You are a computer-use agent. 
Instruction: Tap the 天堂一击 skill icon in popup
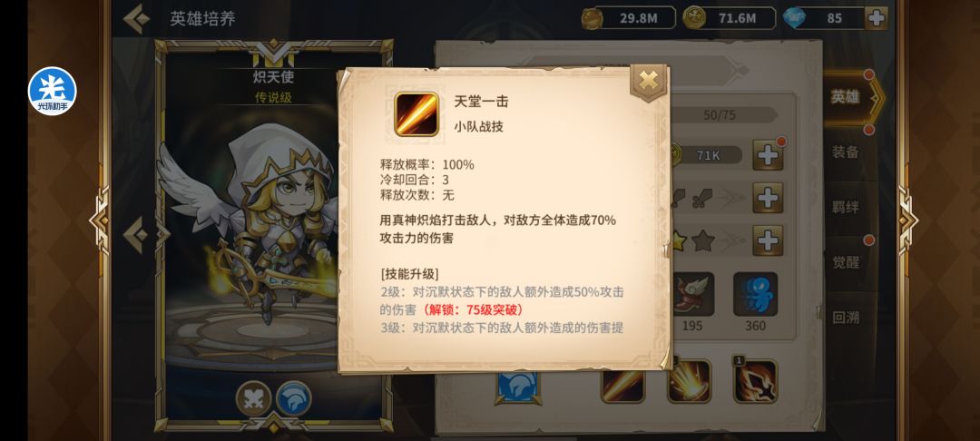(416, 113)
